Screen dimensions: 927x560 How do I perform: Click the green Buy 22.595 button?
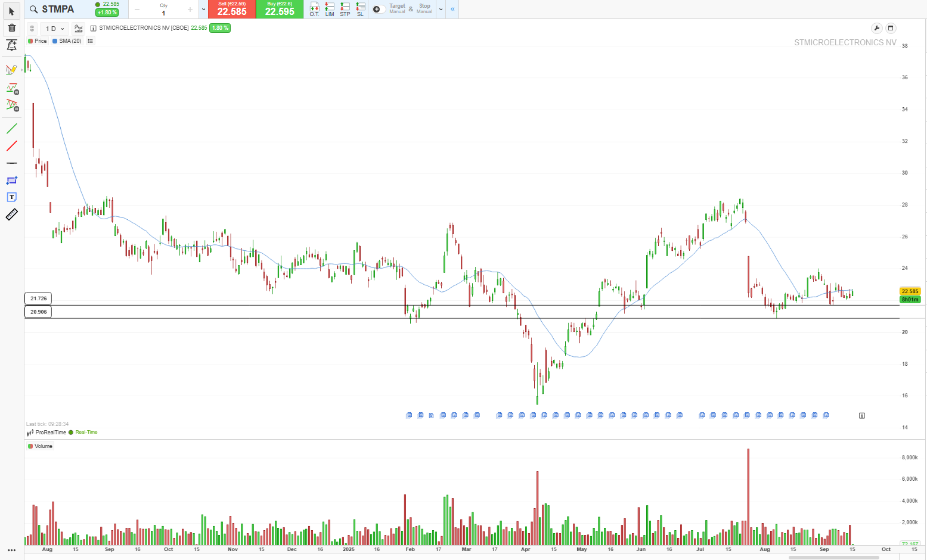point(280,9)
